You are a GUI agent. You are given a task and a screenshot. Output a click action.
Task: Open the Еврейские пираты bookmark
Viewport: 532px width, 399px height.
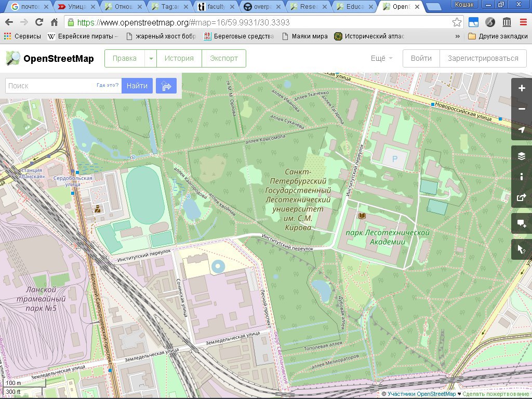(x=83, y=36)
